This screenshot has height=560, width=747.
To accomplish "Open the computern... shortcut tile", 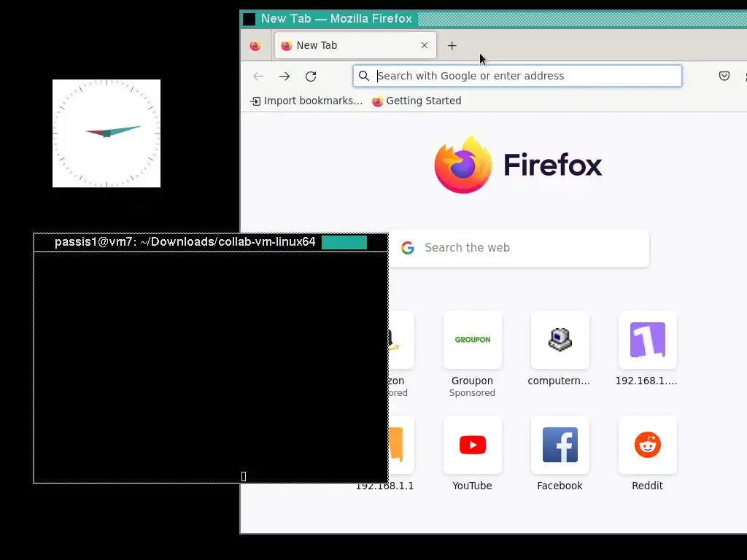I will click(x=560, y=340).
